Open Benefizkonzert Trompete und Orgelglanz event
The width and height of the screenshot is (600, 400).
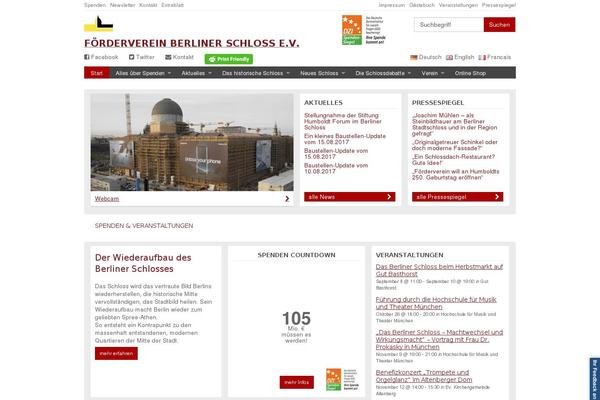(424, 376)
